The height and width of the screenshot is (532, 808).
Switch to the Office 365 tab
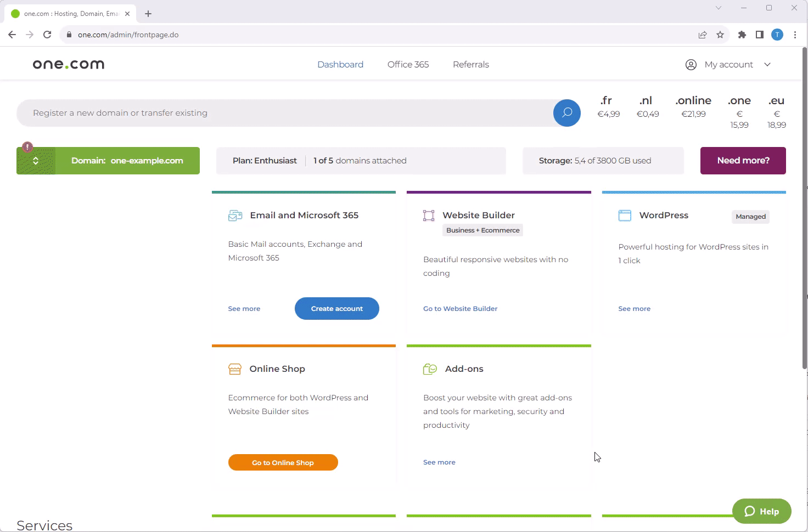coord(408,65)
